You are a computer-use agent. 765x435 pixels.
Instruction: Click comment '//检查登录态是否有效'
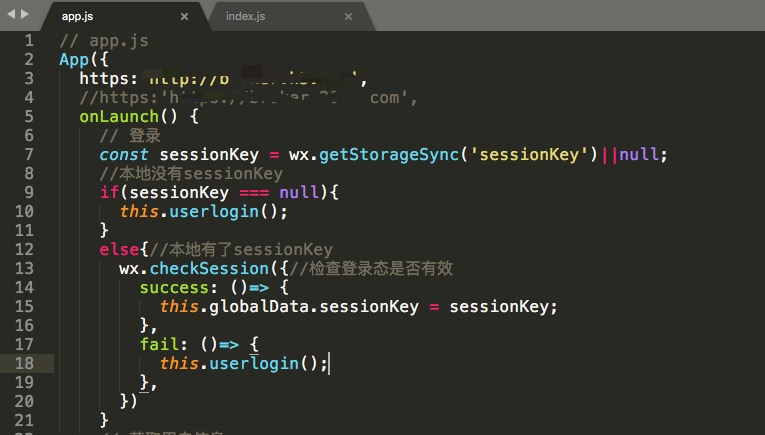371,269
